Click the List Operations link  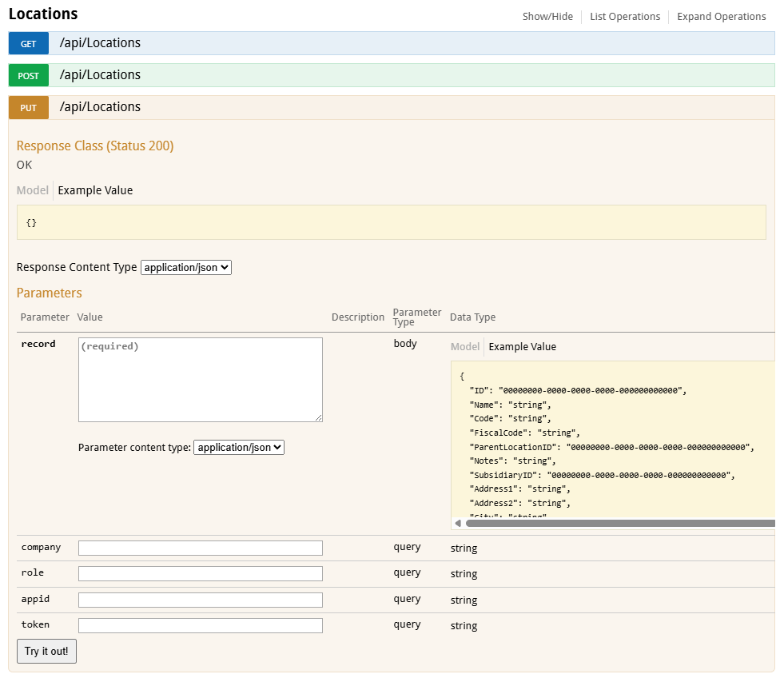coord(625,16)
